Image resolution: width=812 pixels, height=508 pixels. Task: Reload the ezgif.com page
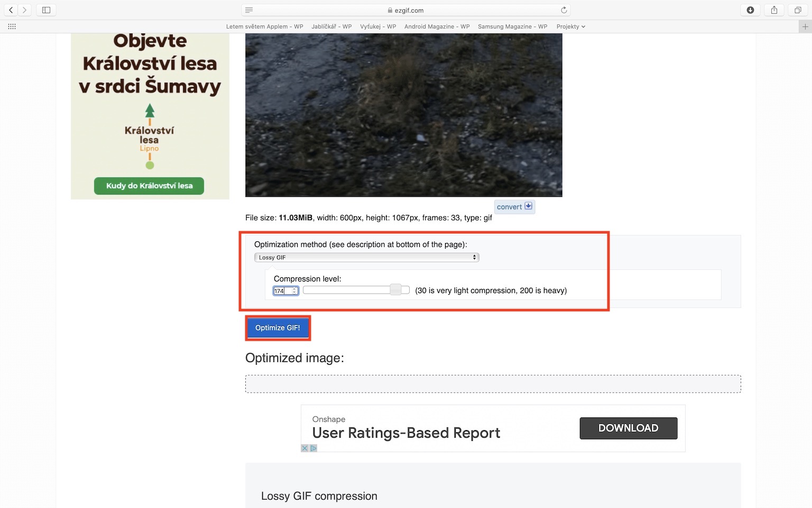click(x=564, y=10)
